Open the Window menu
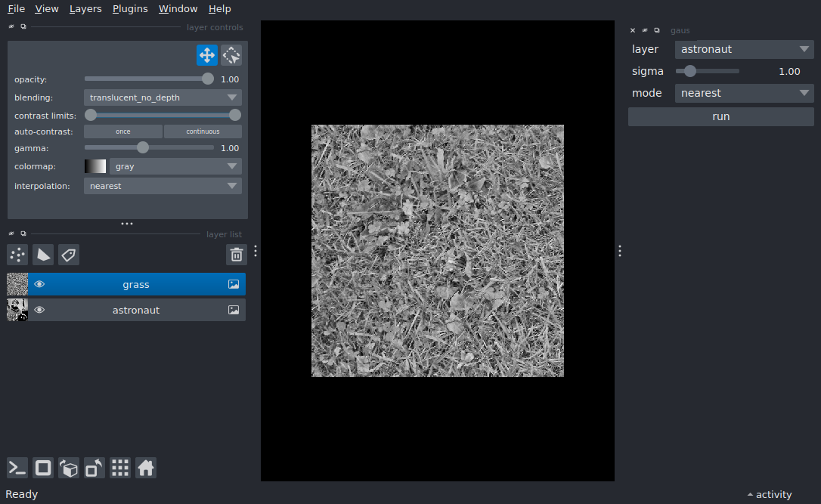Screen dimensions: 821x504 [x=178, y=9]
